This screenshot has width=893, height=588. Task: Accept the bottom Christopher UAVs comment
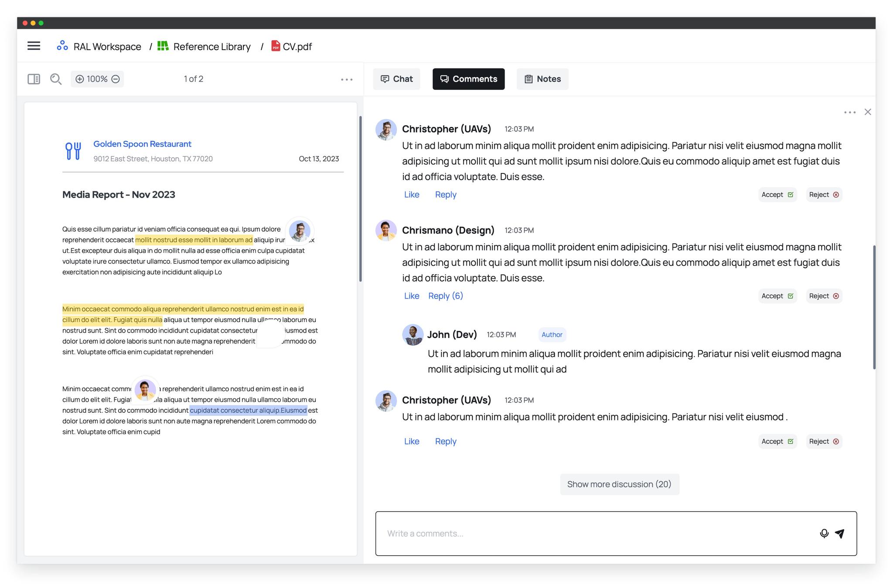(777, 441)
